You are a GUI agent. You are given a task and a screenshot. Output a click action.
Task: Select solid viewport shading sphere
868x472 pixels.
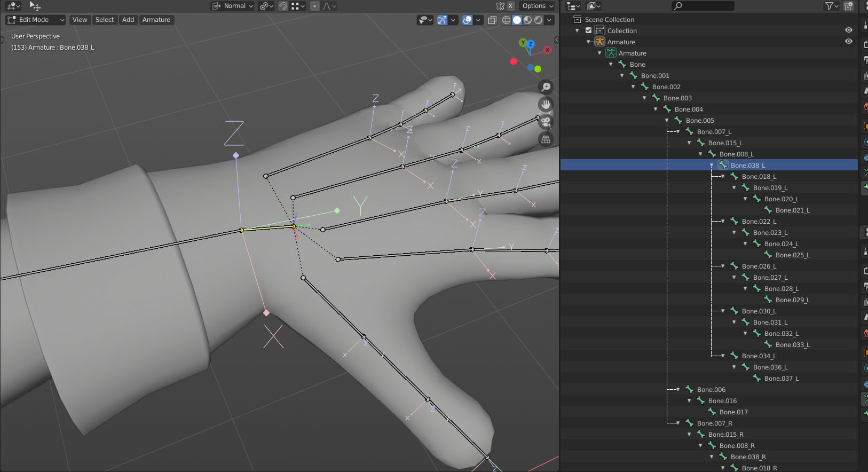[517, 20]
